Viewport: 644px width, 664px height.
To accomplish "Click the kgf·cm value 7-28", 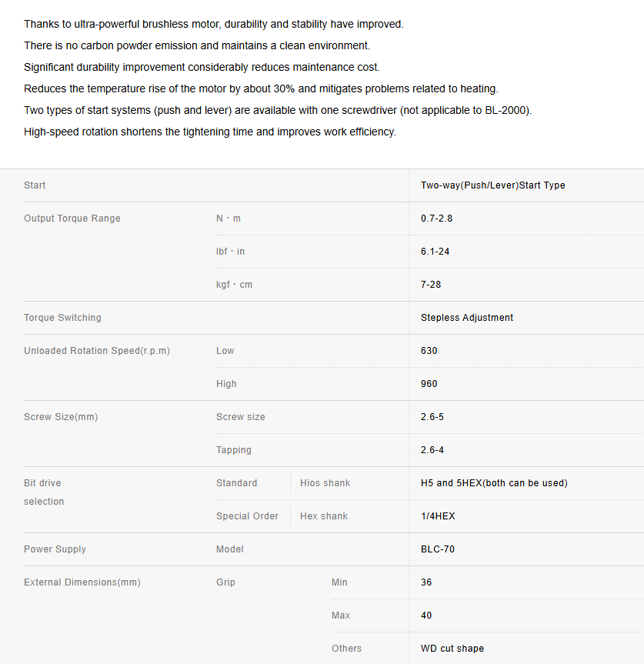I will click(x=431, y=285).
